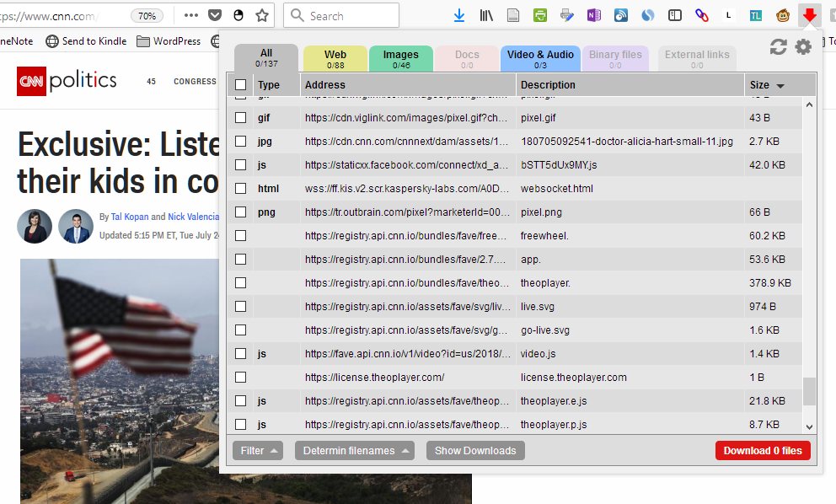
Task: Click the Show Downloads button
Action: pos(475,451)
